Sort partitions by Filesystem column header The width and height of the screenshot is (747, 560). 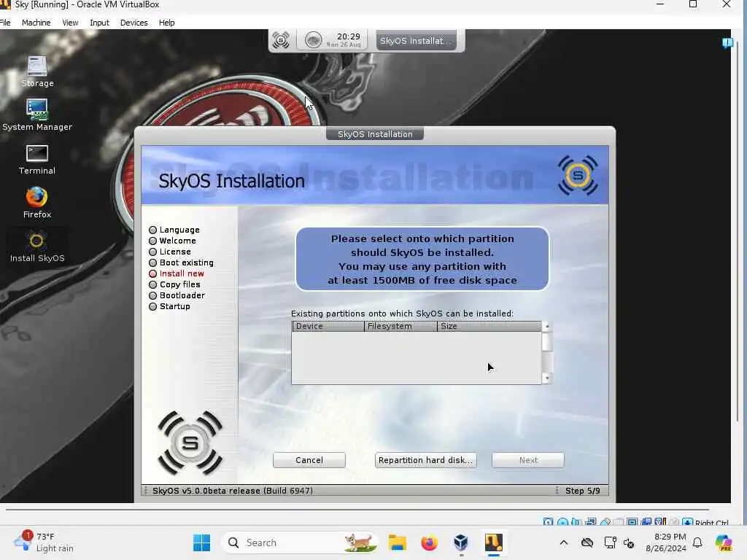pyautogui.click(x=400, y=326)
